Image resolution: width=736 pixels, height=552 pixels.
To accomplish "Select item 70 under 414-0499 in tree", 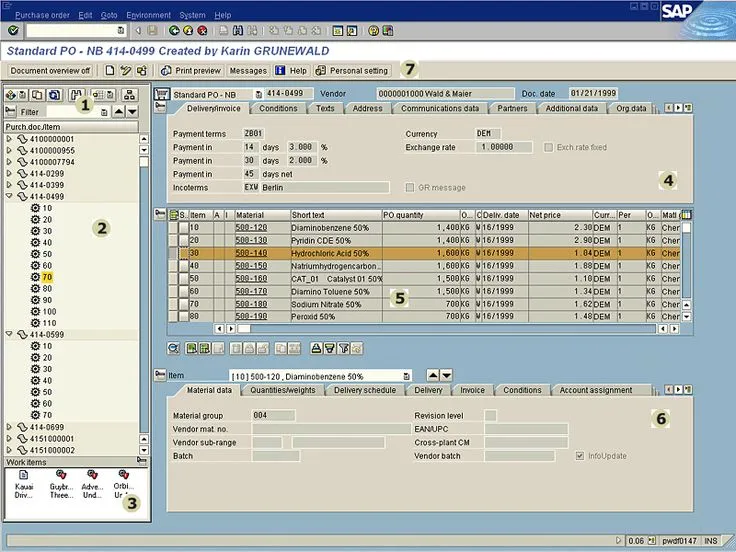I will (47, 277).
